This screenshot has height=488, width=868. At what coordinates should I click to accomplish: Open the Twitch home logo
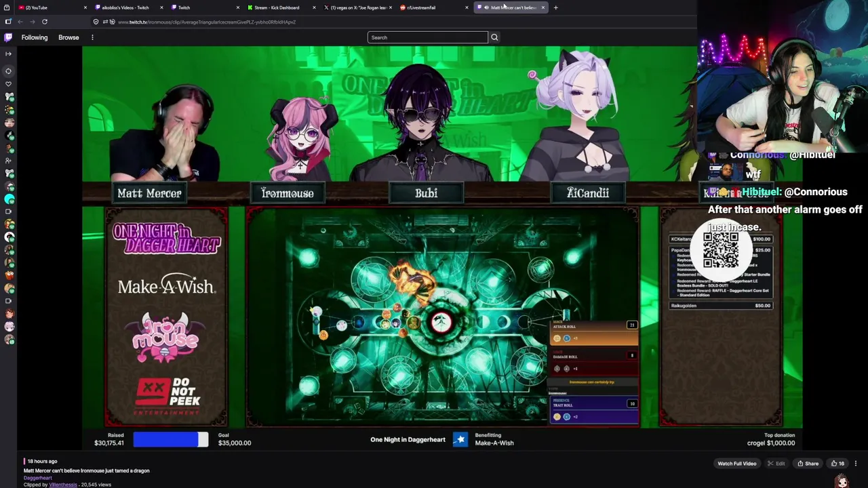click(x=8, y=37)
